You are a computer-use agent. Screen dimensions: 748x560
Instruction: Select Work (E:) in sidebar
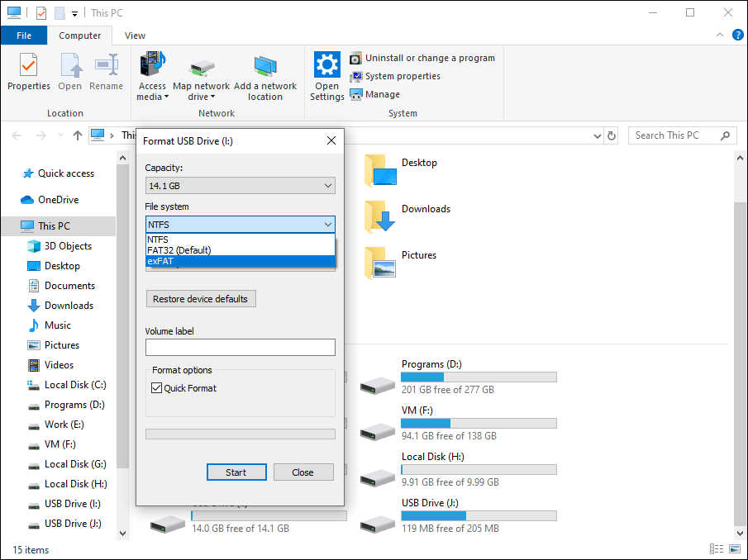click(x=56, y=425)
